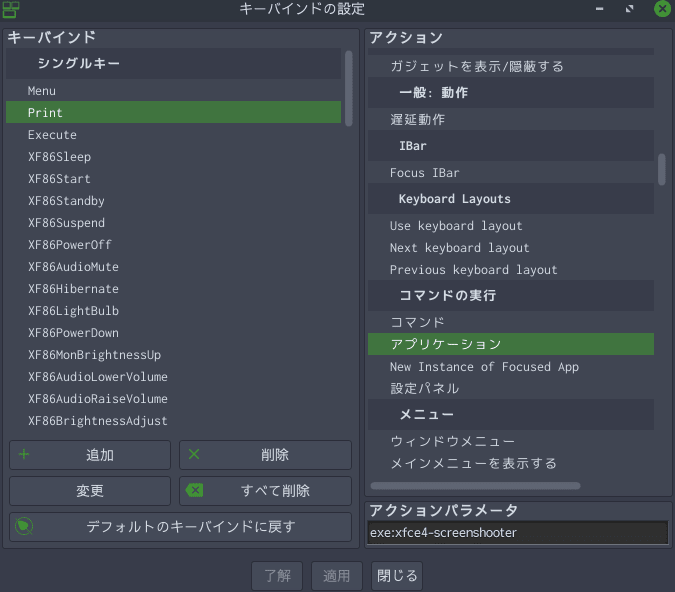Image resolution: width=675 pixels, height=592 pixels.
Task: Click the maximize arrows icon in the title bar
Action: [629, 9]
